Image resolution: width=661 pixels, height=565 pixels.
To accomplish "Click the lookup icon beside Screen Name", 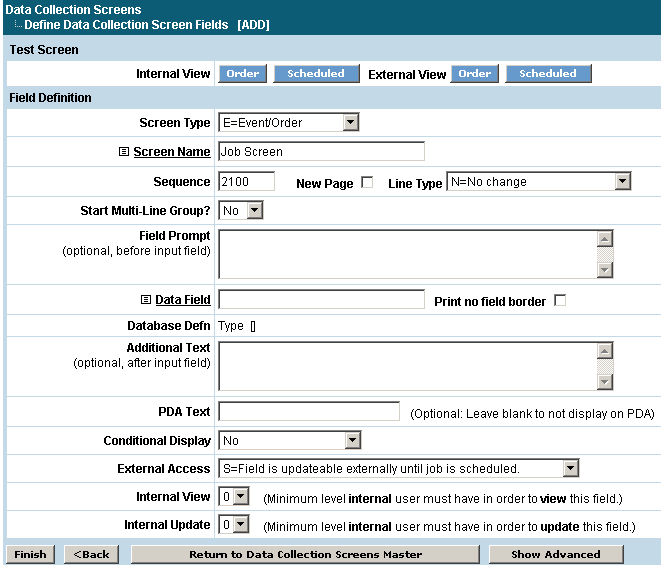I will point(124,151).
